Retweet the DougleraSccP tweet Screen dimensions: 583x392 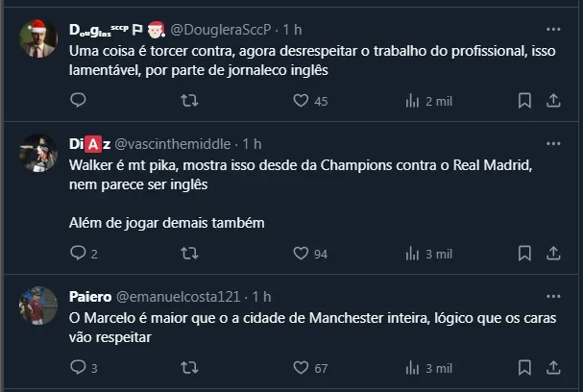point(190,100)
